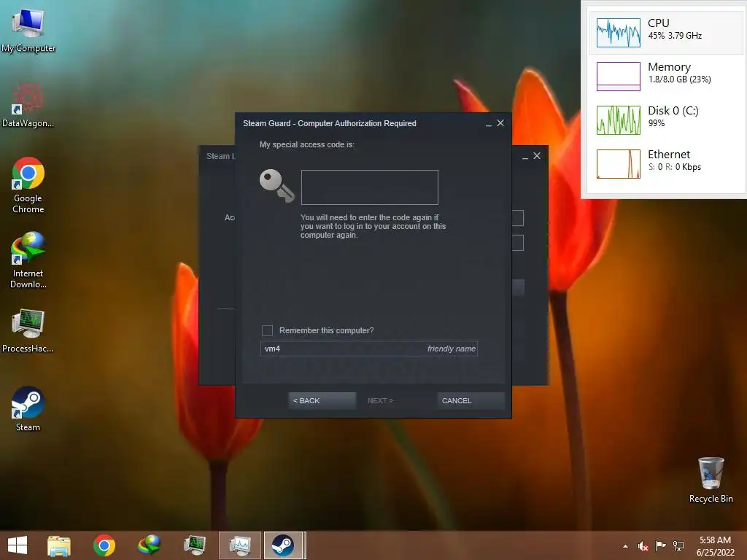Click CPU 45% 3.79 GHz value
The image size is (747, 560).
click(x=675, y=36)
